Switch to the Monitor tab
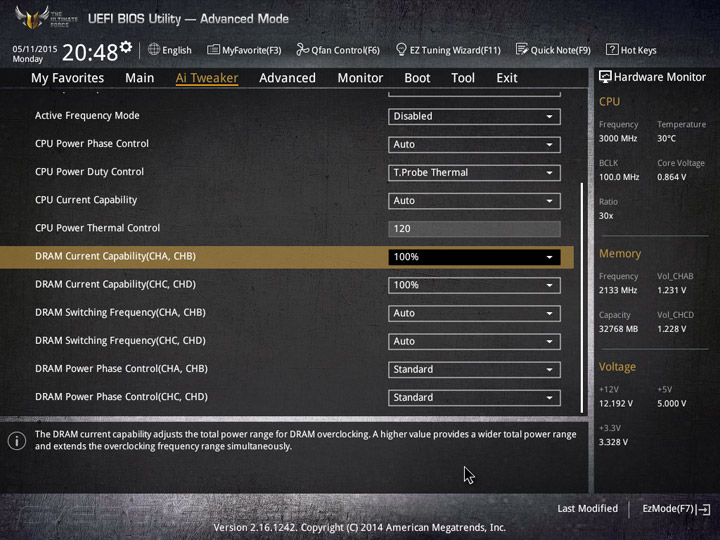The width and height of the screenshot is (720, 540). click(360, 78)
